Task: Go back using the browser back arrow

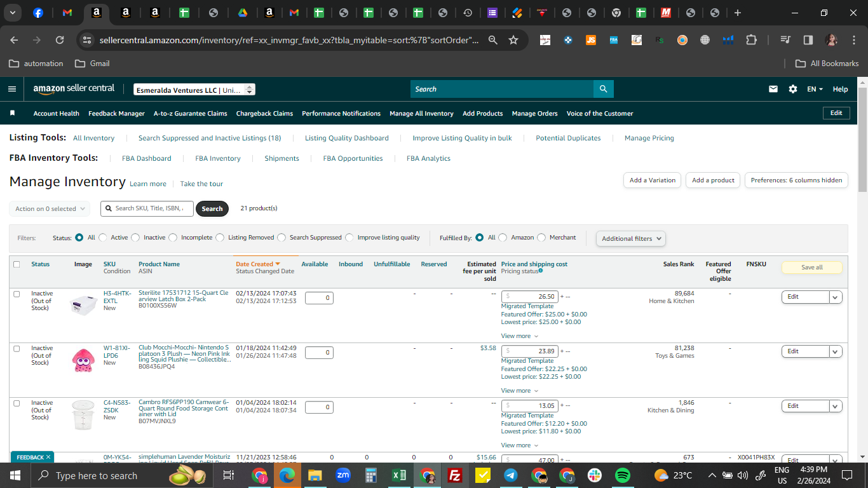Action: coord(14,40)
